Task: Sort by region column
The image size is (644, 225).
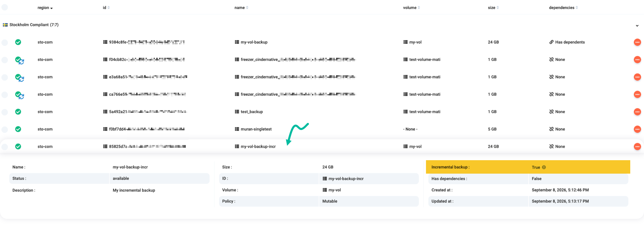Action: coord(45,8)
